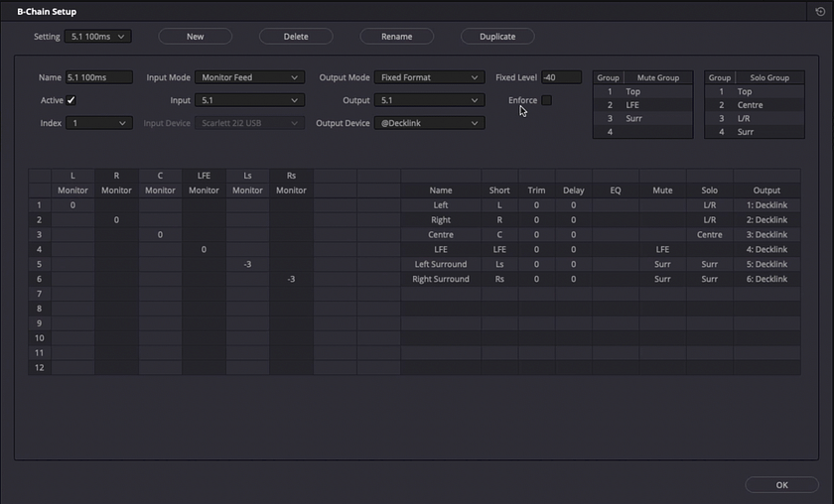Click the reset icon in title bar
Image resolution: width=834 pixels, height=504 pixels.
coord(820,11)
